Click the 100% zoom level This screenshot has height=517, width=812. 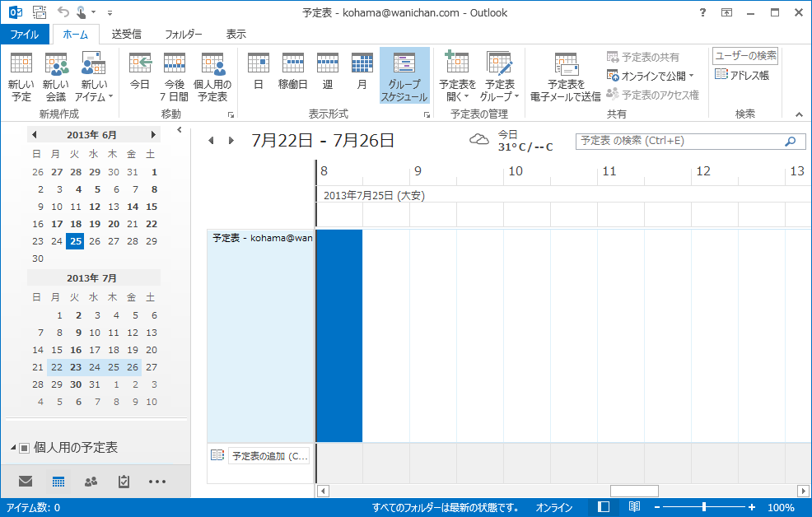coord(781,508)
